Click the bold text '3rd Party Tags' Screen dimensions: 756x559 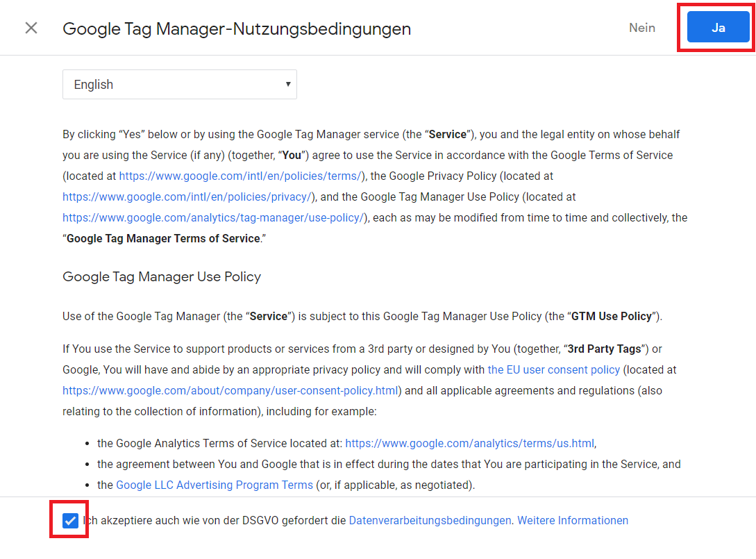tap(604, 349)
